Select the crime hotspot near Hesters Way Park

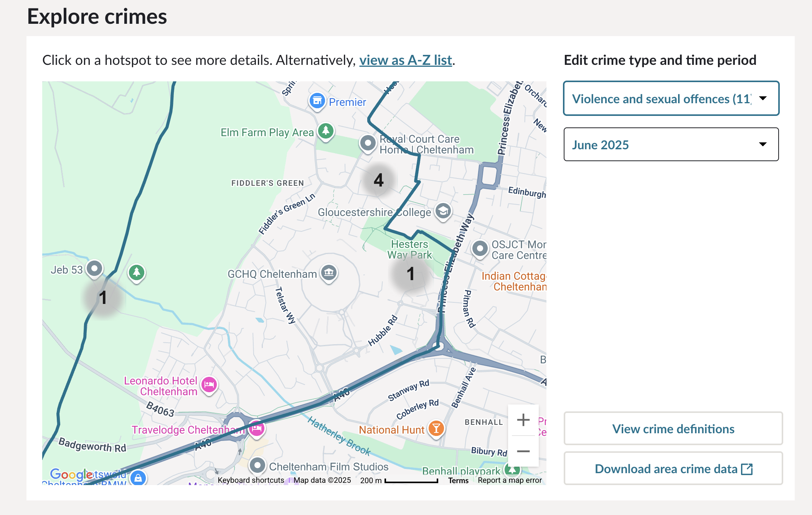click(x=410, y=274)
